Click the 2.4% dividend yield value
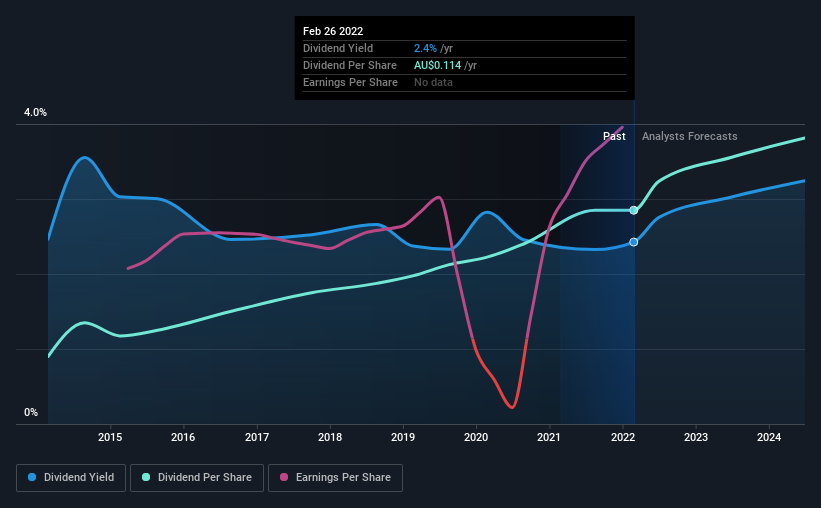Viewport: 821px width, 508px height. pos(425,48)
